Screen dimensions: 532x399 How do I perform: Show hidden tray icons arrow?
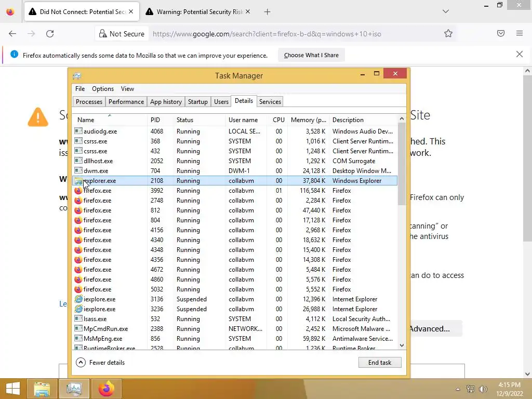[458, 389]
